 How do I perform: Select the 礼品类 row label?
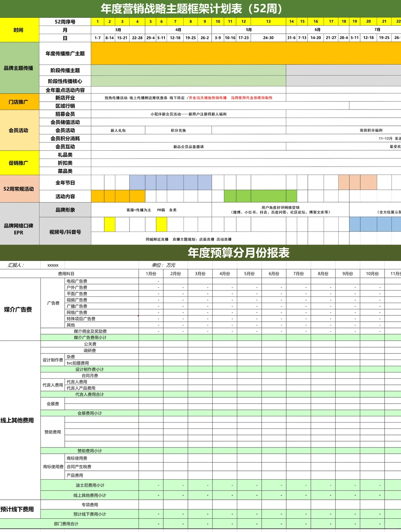[x=65, y=155]
